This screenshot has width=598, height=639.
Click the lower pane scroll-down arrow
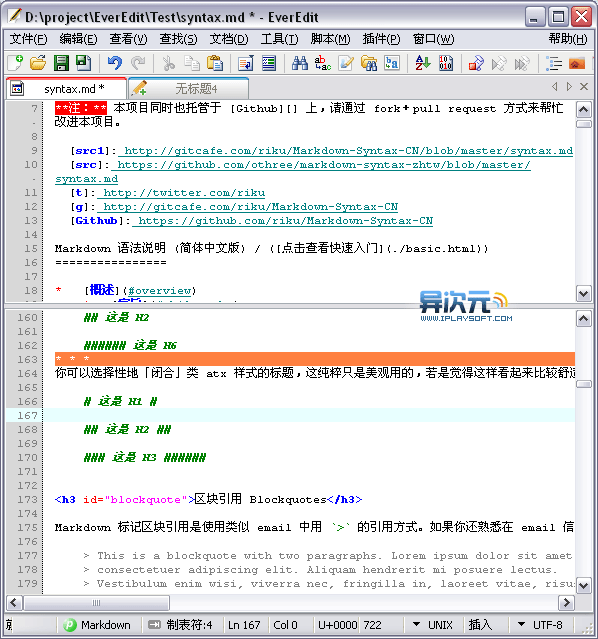(x=584, y=586)
